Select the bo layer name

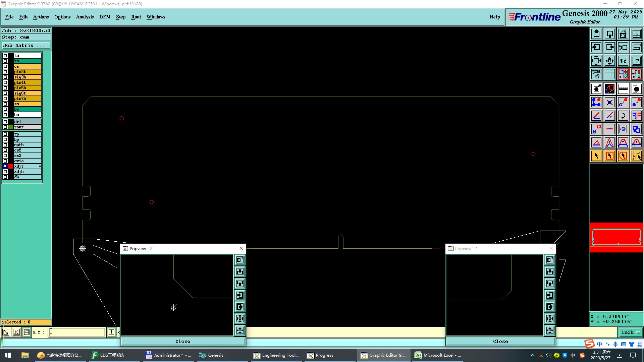click(x=27, y=115)
